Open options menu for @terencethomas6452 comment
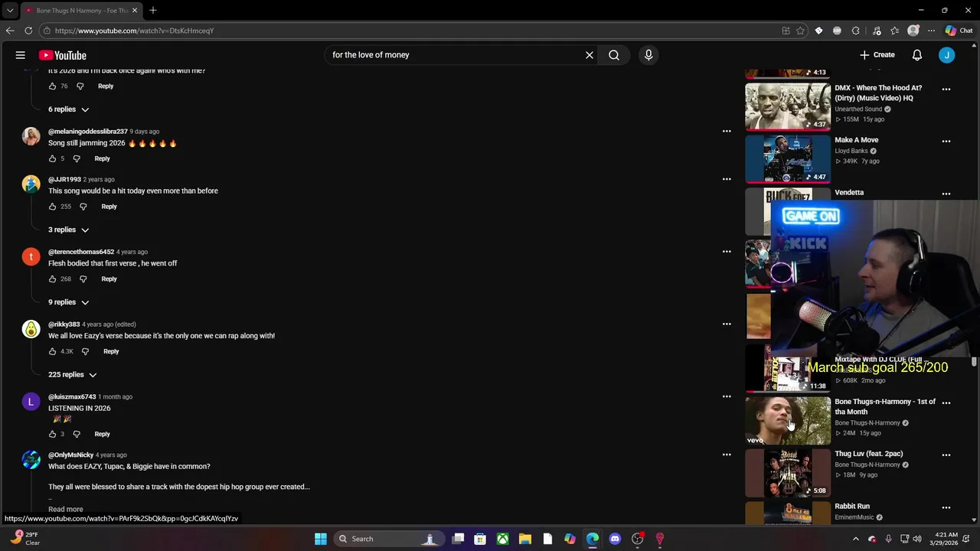The height and width of the screenshot is (551, 980). point(727,252)
